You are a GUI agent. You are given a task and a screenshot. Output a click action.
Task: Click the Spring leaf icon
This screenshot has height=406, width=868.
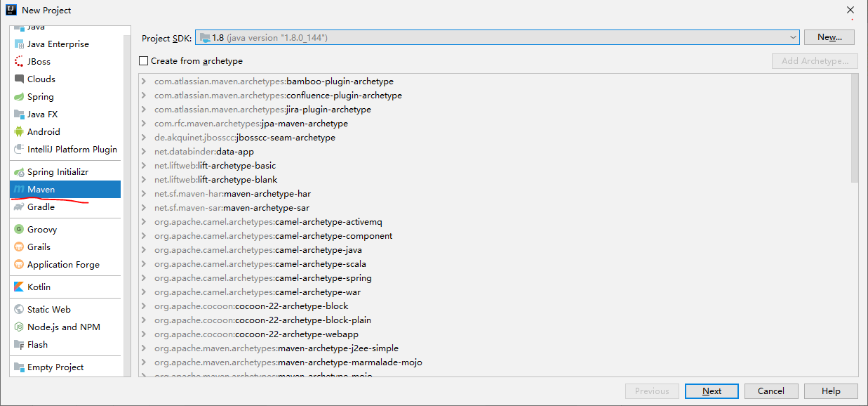click(x=19, y=97)
